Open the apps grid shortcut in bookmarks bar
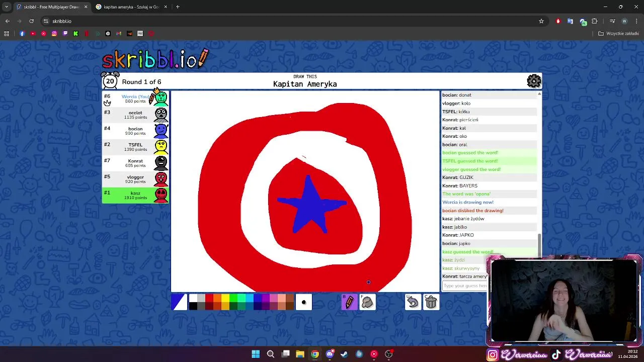This screenshot has height=362, width=644. pyautogui.click(x=7, y=34)
